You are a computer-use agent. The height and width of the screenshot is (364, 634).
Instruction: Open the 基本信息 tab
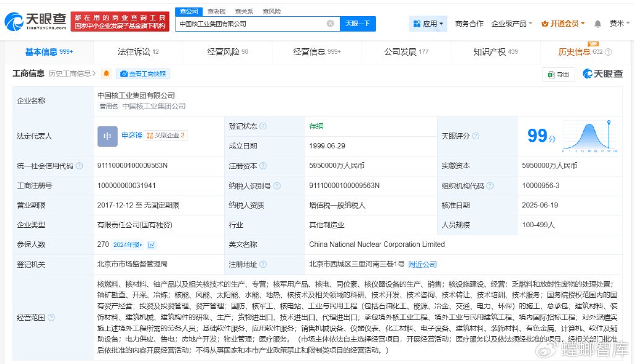point(49,52)
